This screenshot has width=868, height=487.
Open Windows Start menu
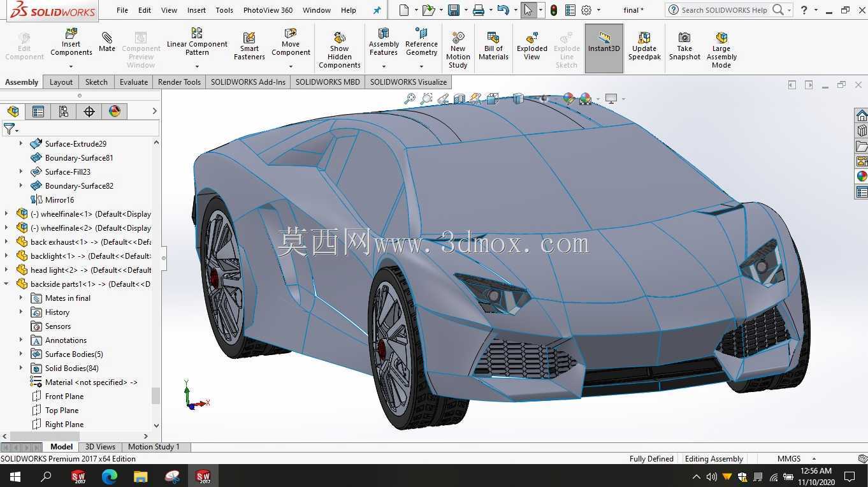tap(15, 476)
